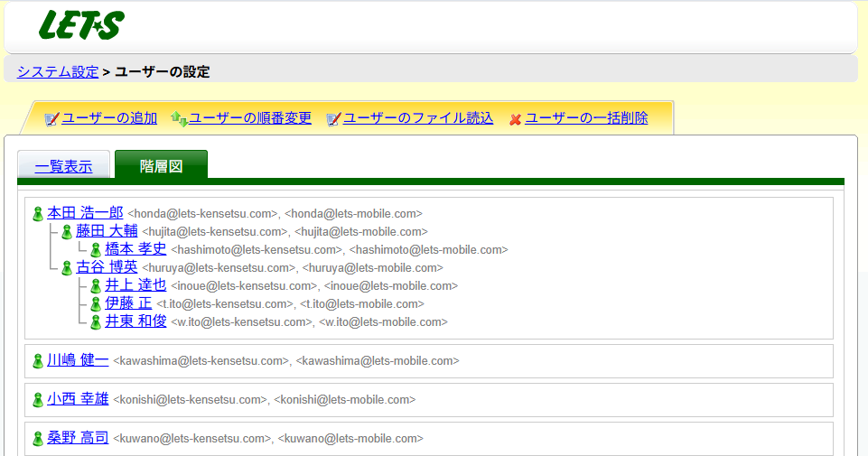Click the user icon beside 川嶋 健一
The image size is (868, 456).
pyautogui.click(x=38, y=361)
